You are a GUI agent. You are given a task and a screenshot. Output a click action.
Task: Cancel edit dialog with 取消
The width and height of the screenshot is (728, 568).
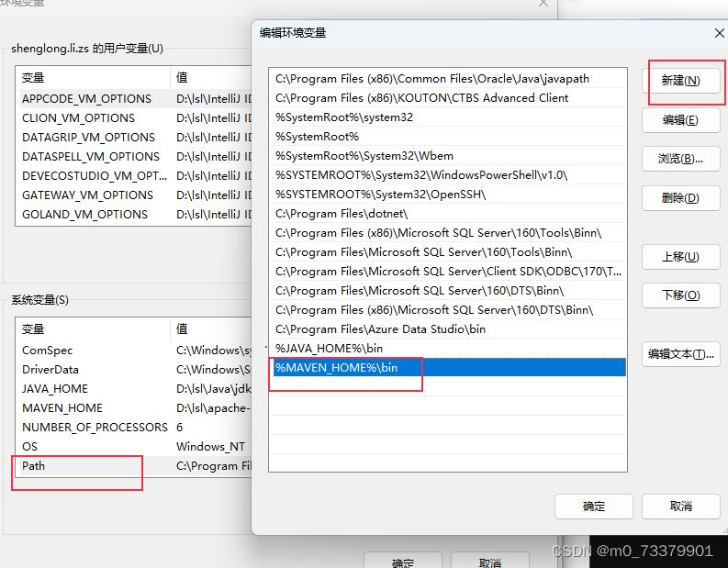680,507
